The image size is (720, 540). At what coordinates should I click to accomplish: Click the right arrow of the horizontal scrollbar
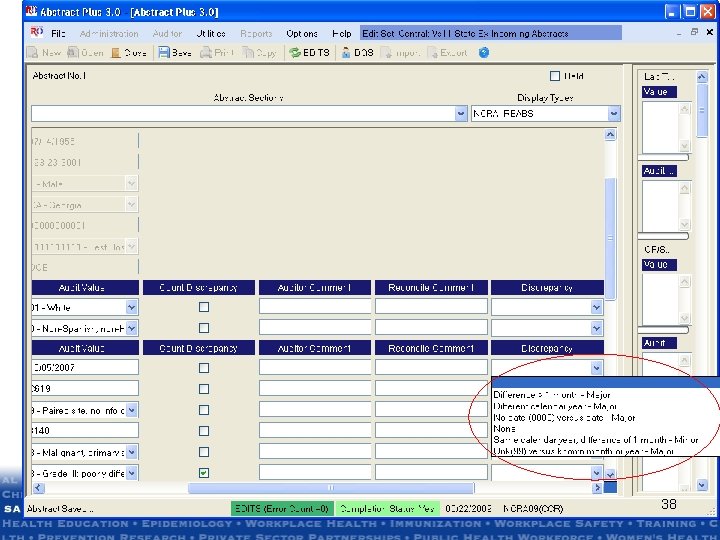[597, 488]
